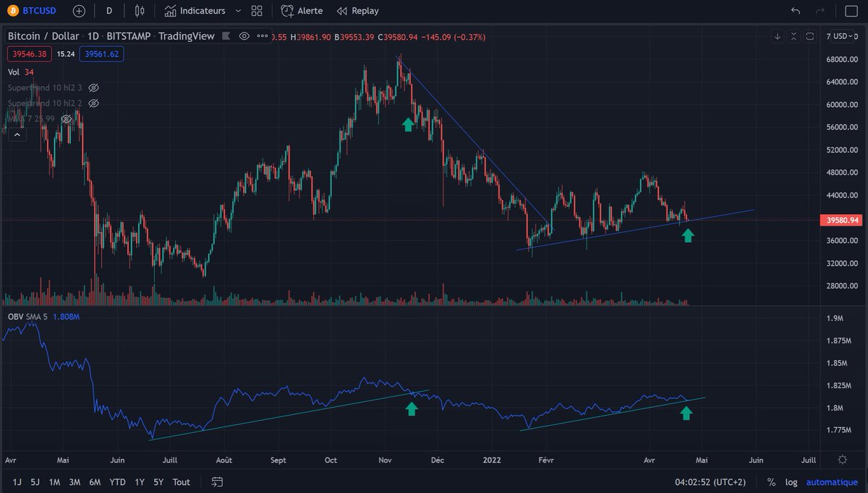The image size is (868, 493).
Task: Expand the indicators favorites chevron
Action: coord(238,11)
